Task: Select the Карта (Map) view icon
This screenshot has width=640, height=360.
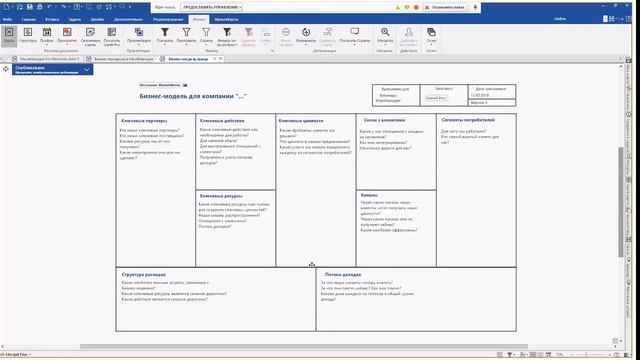Action: point(9,32)
